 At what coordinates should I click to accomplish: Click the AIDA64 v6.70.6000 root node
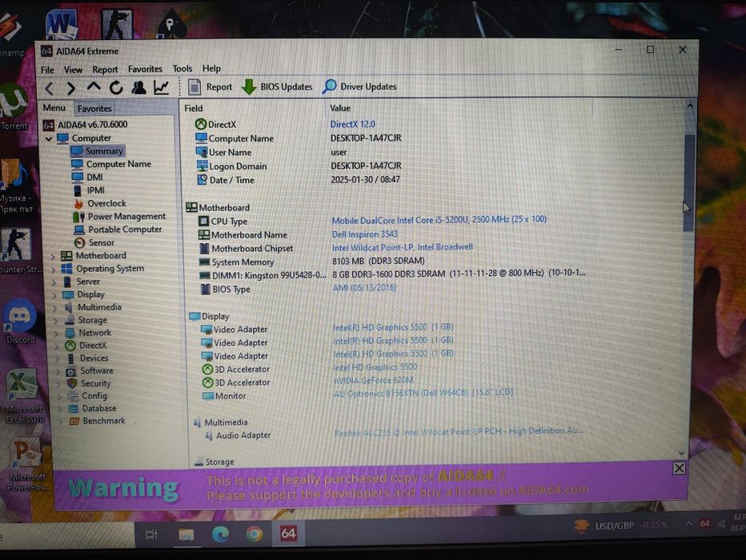[86, 125]
